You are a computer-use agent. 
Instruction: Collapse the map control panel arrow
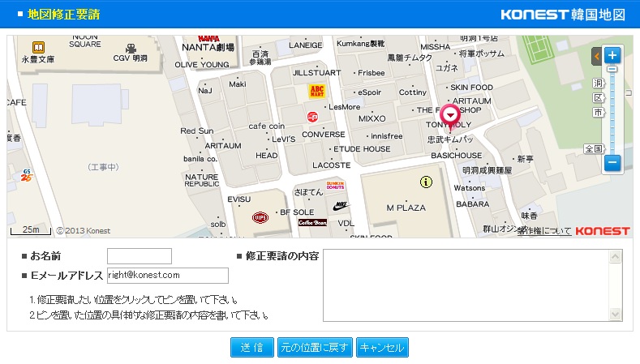click(x=597, y=56)
